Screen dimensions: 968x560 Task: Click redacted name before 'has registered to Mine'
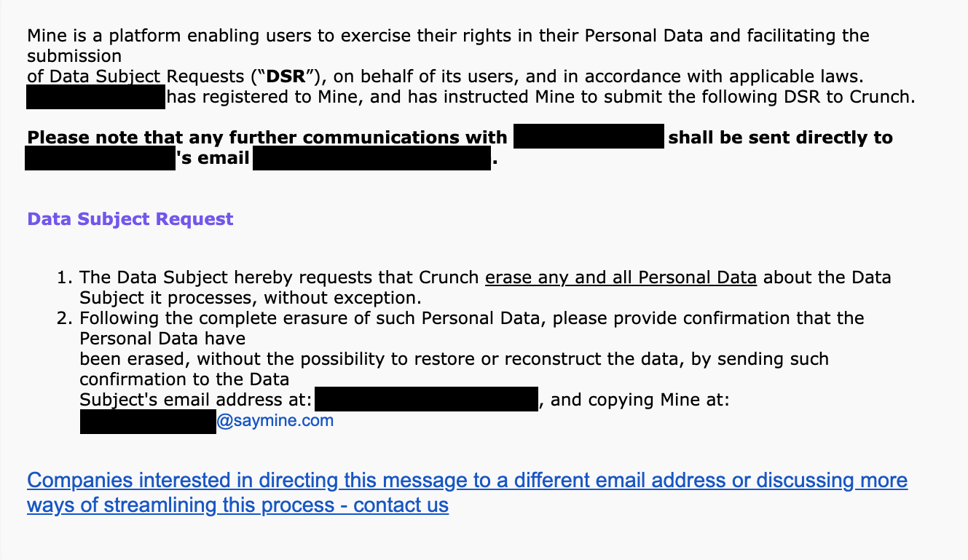click(95, 98)
